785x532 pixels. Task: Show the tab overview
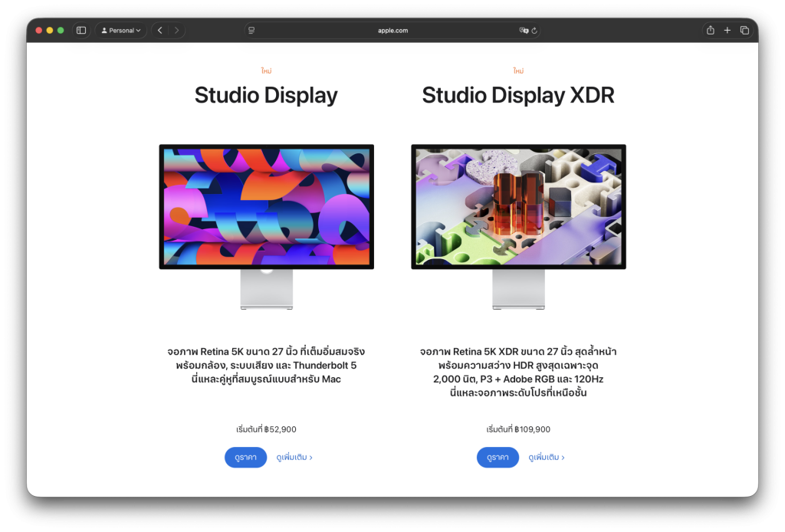[x=744, y=31]
